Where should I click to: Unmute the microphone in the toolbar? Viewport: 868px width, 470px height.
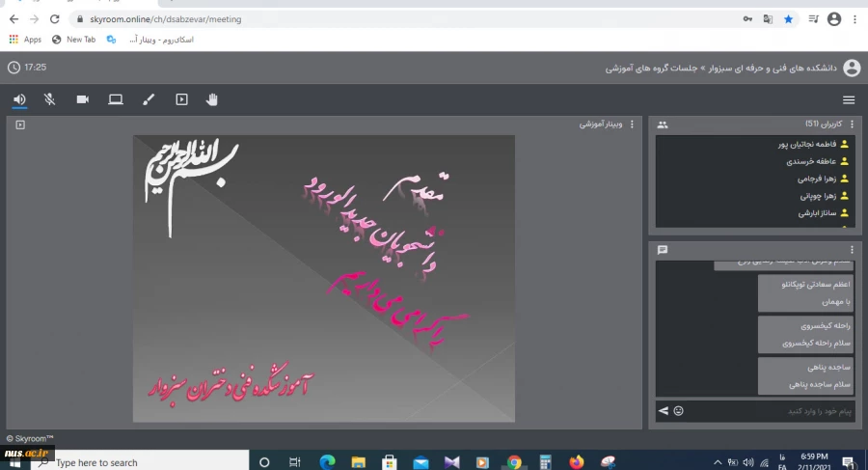coord(50,99)
